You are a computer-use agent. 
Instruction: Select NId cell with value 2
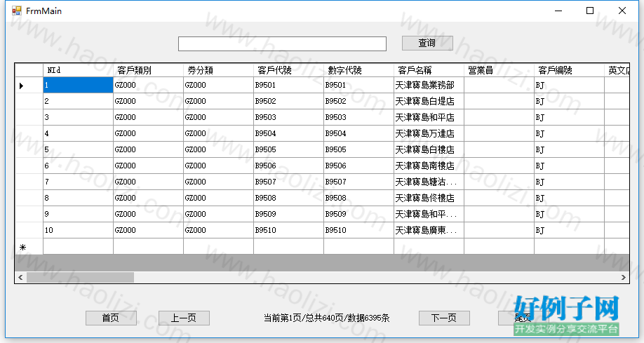[x=78, y=101]
